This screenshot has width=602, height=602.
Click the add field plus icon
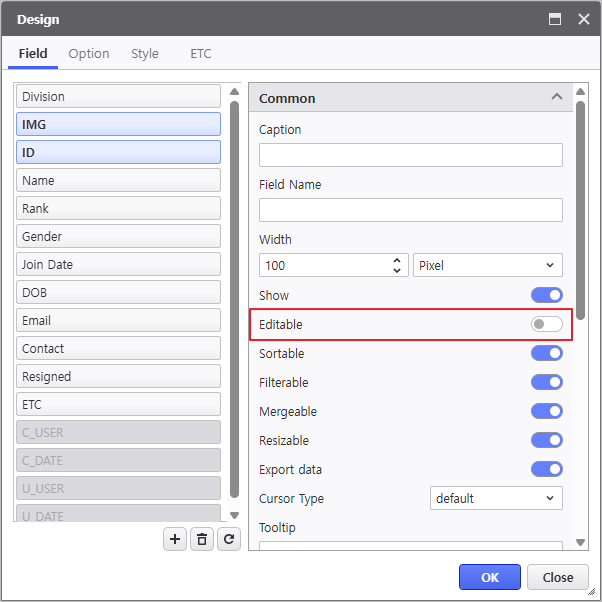click(175, 539)
